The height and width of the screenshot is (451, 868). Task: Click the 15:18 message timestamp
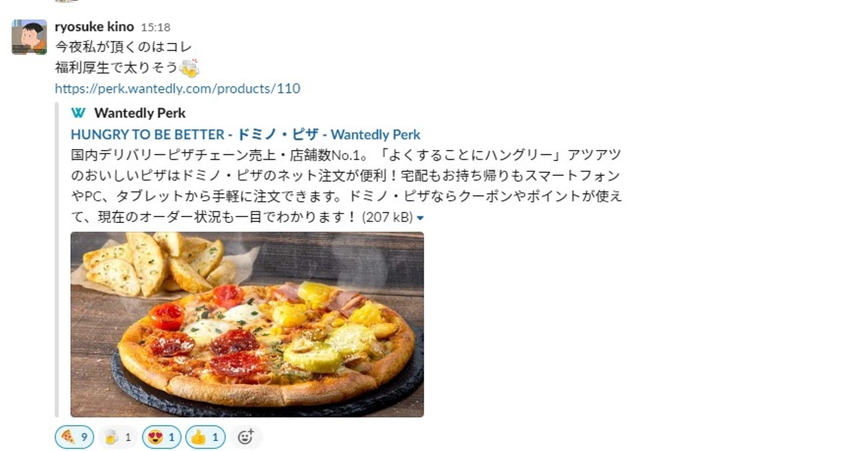coord(156,27)
